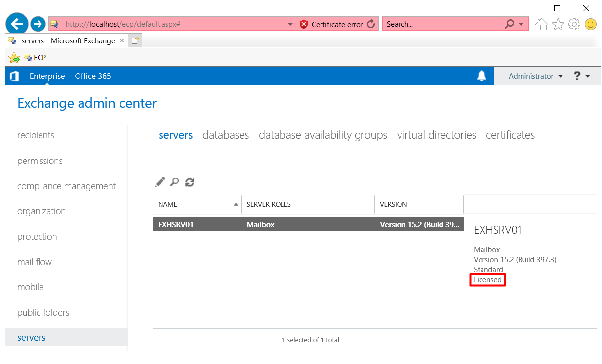This screenshot has height=364, width=602.
Task: Open the Help question mark dropdown
Action: 582,76
